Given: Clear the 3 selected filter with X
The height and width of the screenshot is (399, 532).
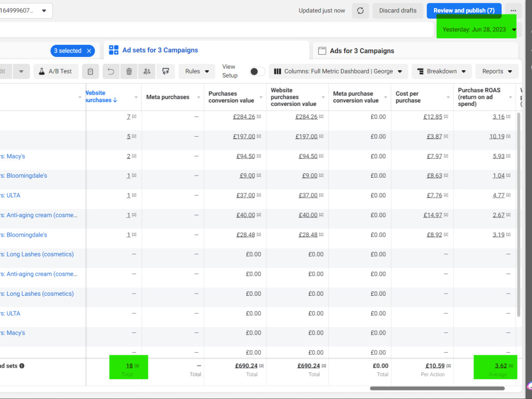Looking at the screenshot, I should point(89,51).
